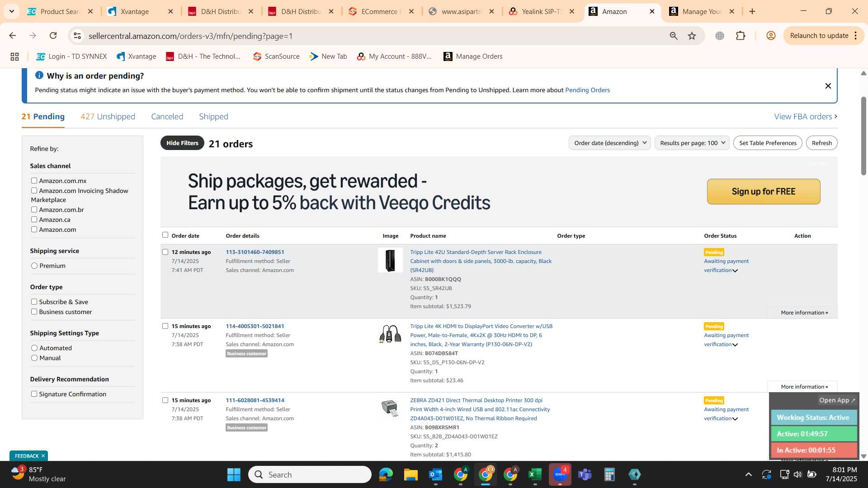Open the Results per page dropdown
This screenshot has width=868, height=488.
tap(692, 143)
